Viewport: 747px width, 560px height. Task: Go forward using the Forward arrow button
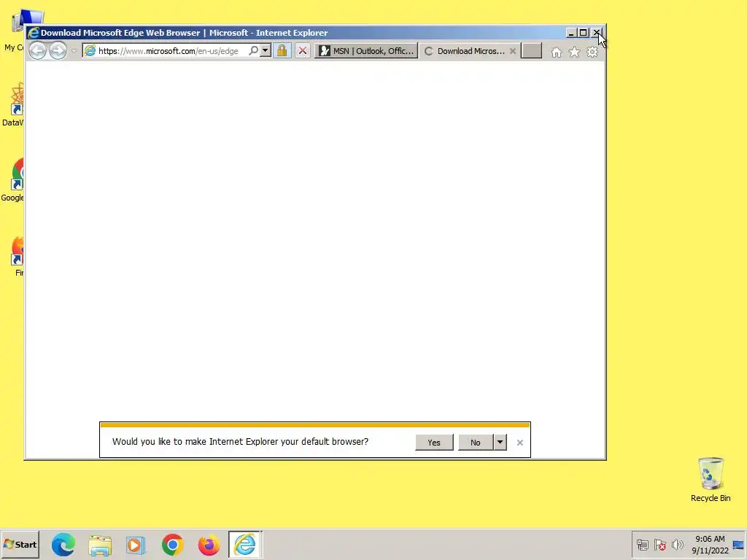point(58,50)
